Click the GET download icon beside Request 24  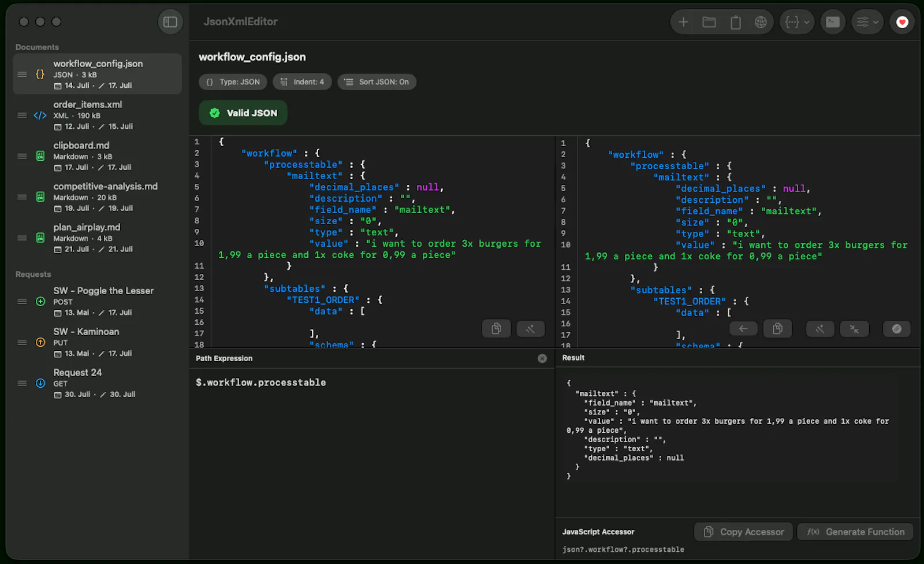(40, 383)
